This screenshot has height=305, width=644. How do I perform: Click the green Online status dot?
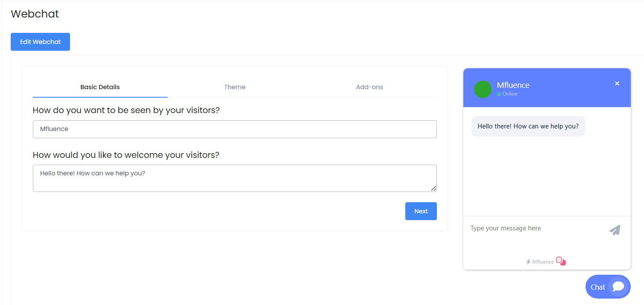[499, 94]
